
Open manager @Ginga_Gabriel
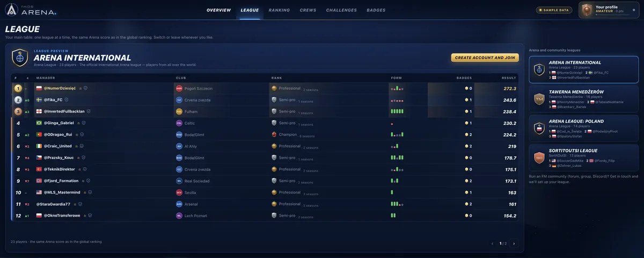(59, 123)
